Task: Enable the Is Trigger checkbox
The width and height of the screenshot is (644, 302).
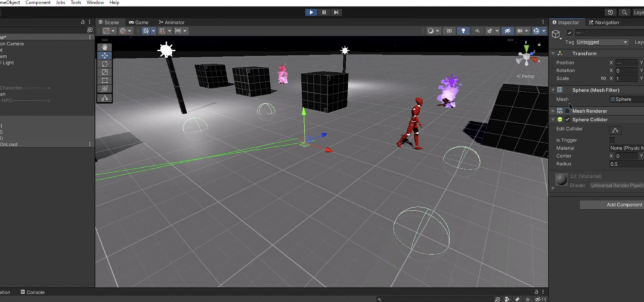Action: click(612, 140)
